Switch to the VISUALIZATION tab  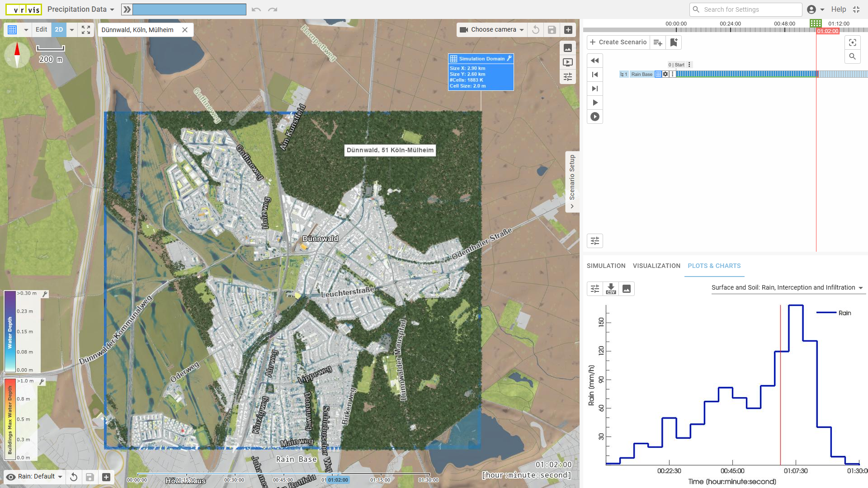tap(656, 266)
